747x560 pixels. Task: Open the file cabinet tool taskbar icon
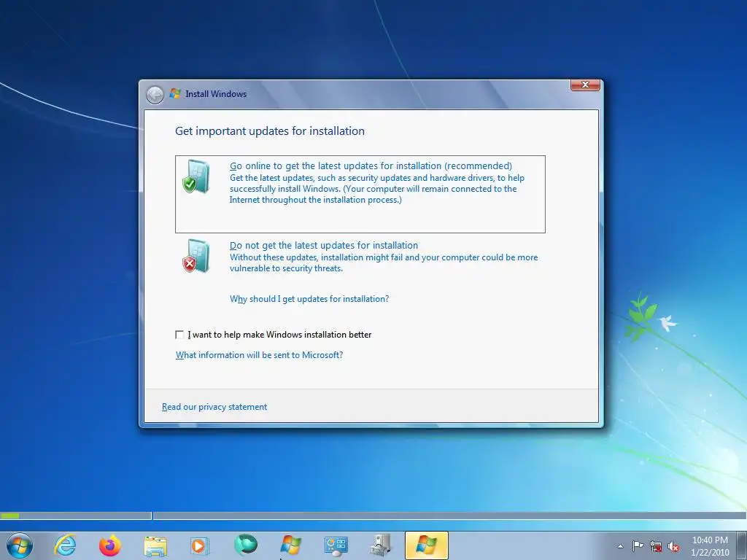click(381, 545)
